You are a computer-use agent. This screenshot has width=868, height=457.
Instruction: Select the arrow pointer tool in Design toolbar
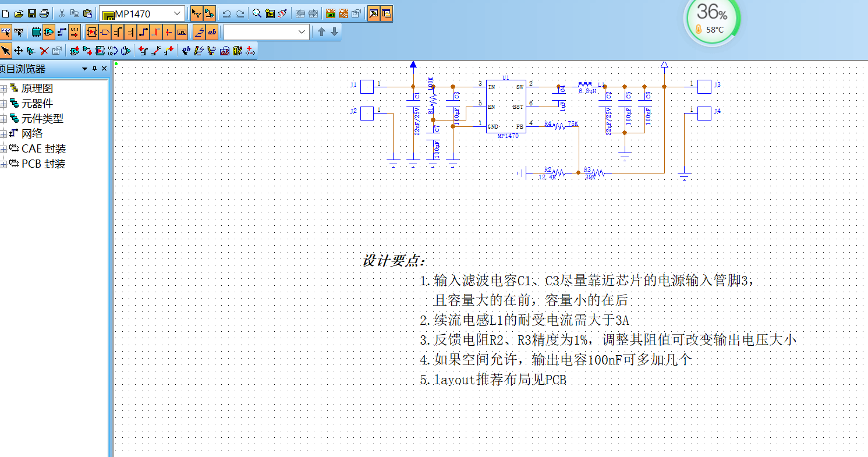pos(5,51)
